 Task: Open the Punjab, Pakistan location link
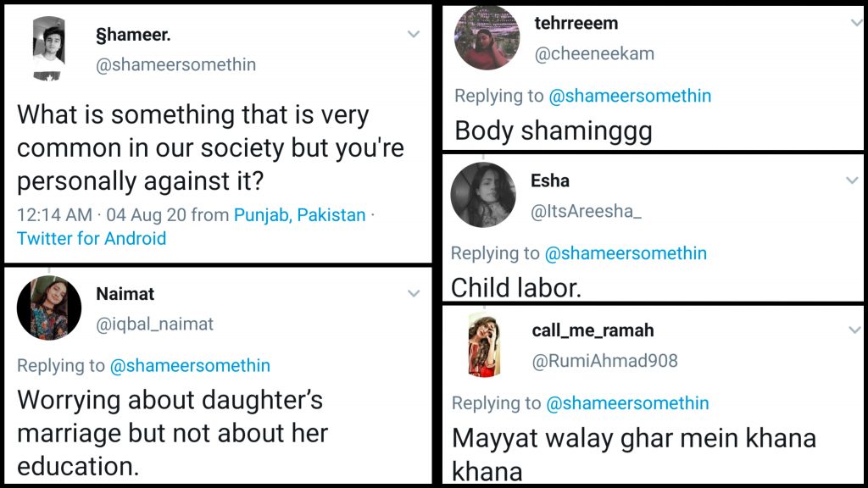[x=300, y=215]
